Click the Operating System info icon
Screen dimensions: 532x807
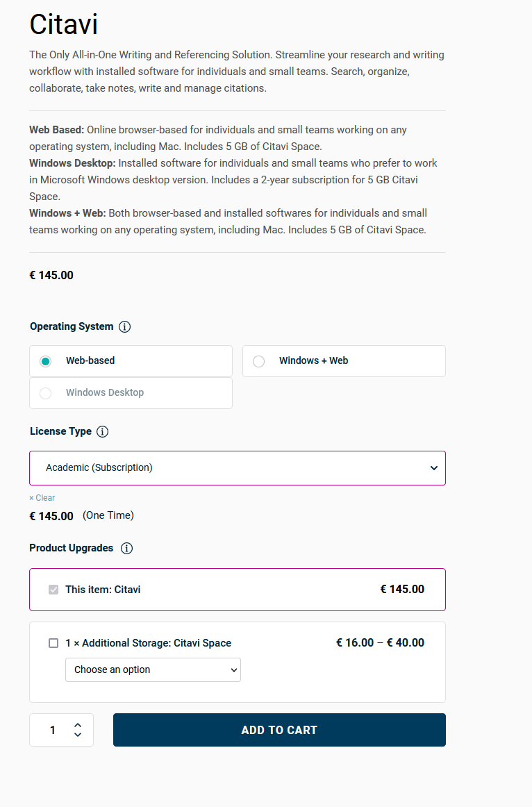125,326
